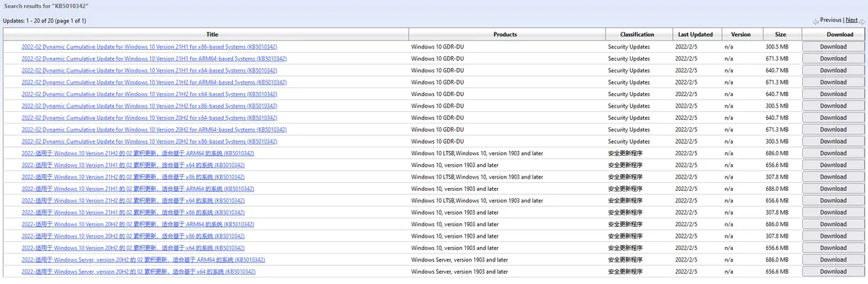This screenshot has height=284, width=868.
Task: Open Chinese Windows 10 21H2 x86 update link
Action: point(133,177)
